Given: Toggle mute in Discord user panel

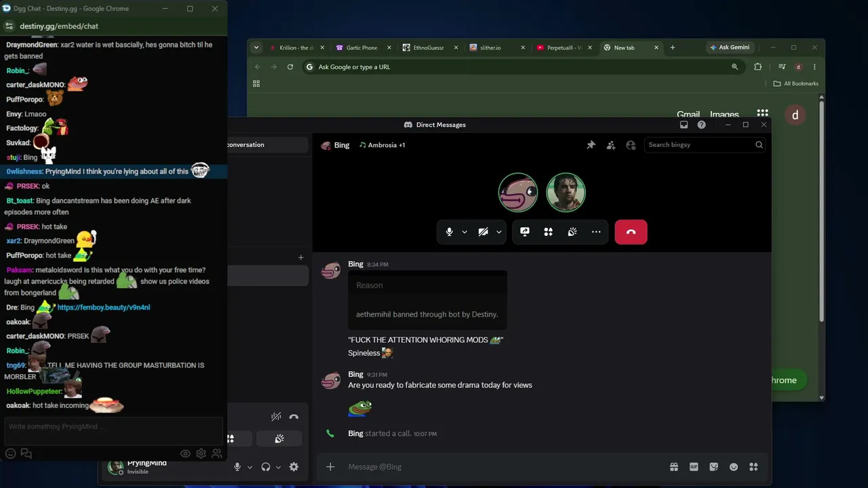Looking at the screenshot, I should click(237, 467).
